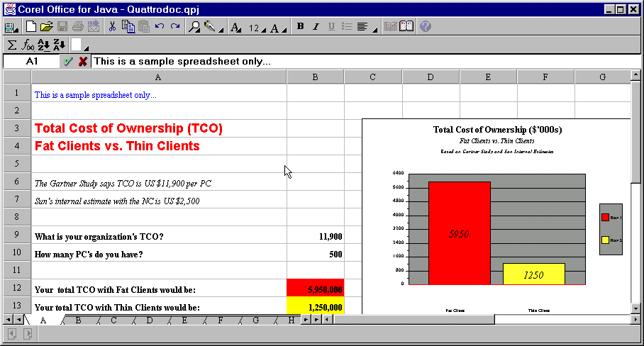The width and height of the screenshot is (644, 346).
Task: Click the yellow Thin Client chart bar
Action: (x=533, y=274)
